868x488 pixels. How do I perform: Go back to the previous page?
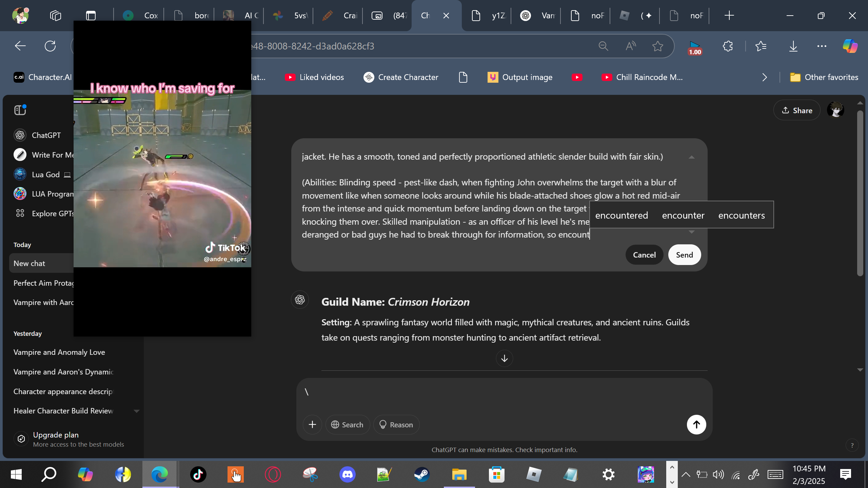[x=20, y=46]
